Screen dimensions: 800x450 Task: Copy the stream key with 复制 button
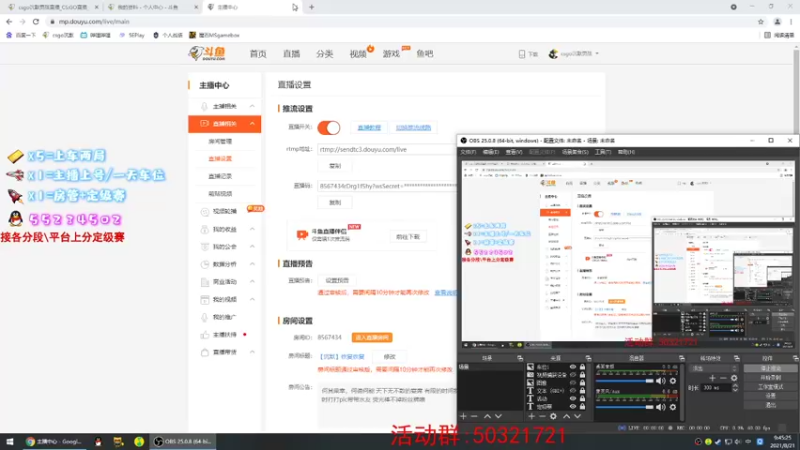(x=335, y=203)
